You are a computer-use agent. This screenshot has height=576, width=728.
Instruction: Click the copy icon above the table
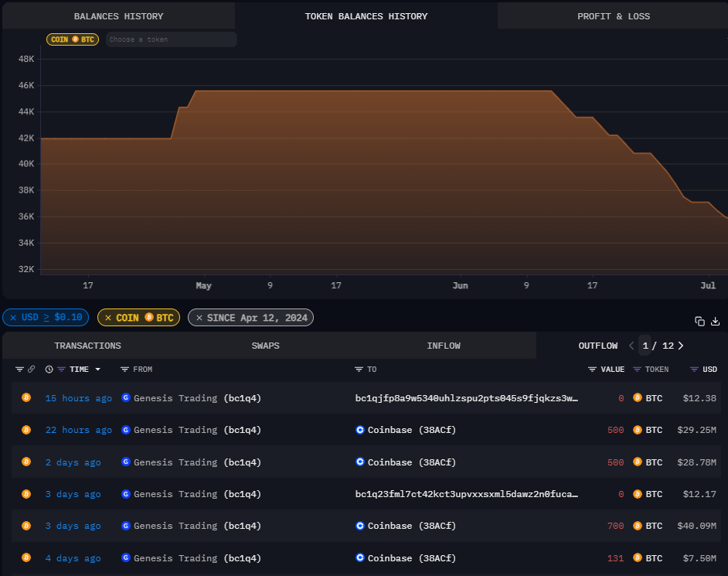click(699, 322)
